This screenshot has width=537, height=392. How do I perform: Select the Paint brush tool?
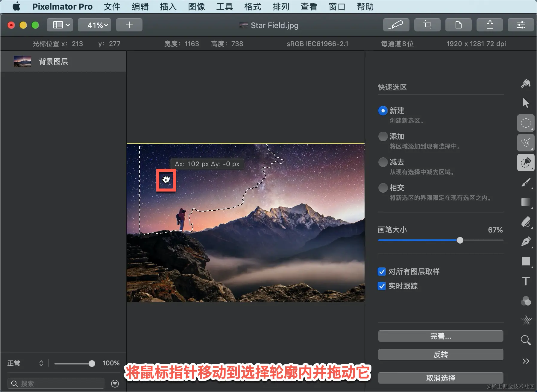[526, 182]
